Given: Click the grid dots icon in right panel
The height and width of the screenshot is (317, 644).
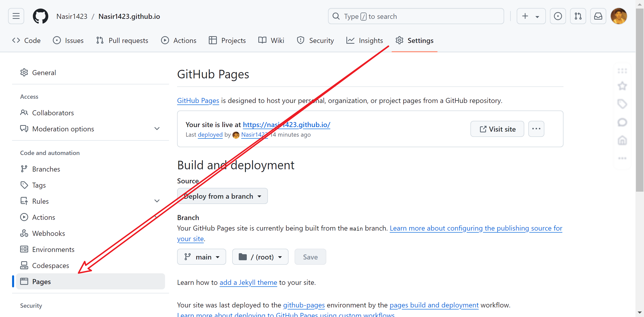Looking at the screenshot, I should [x=622, y=71].
